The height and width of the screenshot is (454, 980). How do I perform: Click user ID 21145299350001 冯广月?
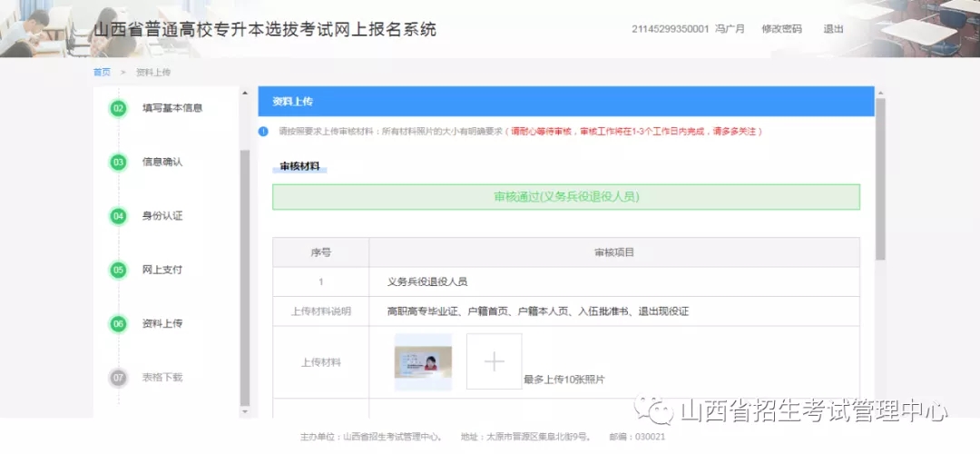click(688, 29)
